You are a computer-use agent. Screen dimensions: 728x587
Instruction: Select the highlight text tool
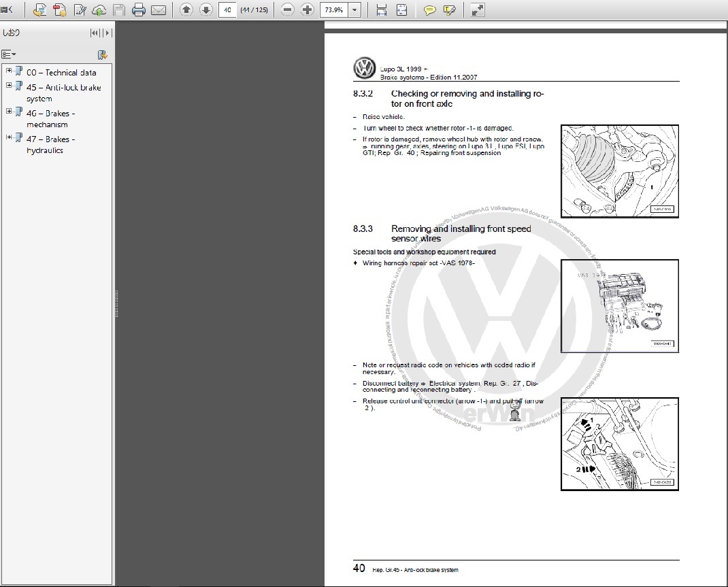[450, 10]
